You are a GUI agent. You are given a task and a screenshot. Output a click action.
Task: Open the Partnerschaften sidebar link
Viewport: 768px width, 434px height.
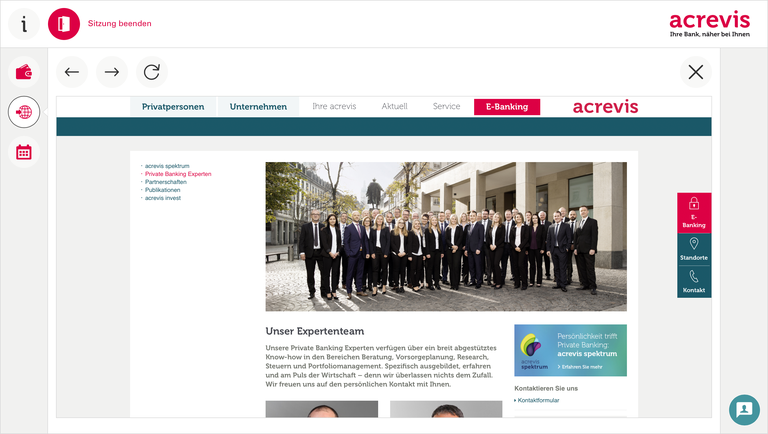tap(166, 182)
